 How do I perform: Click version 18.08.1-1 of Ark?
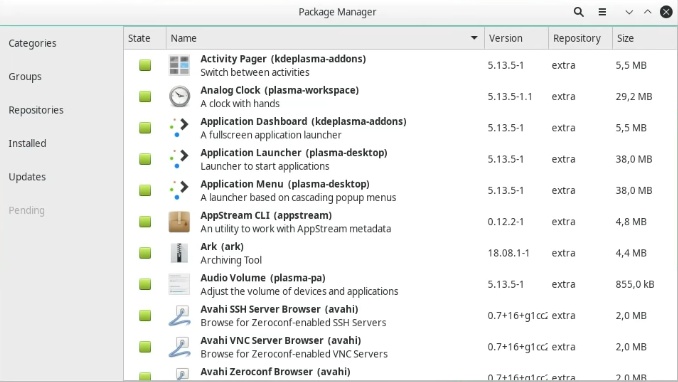click(x=508, y=253)
